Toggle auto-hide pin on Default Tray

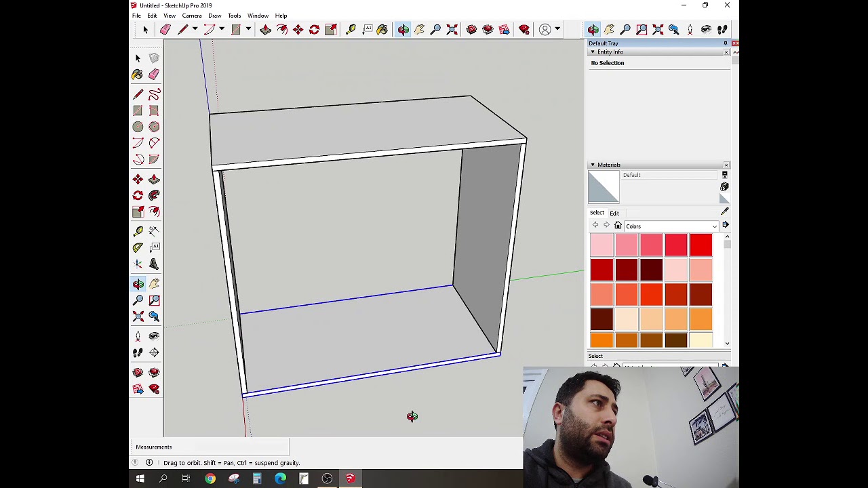pos(725,43)
